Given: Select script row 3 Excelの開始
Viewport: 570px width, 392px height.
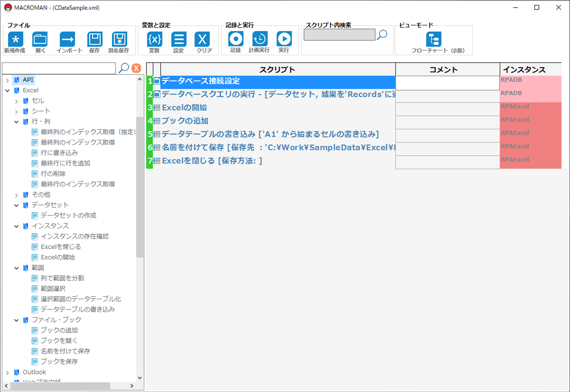Looking at the screenshot, I should click(x=184, y=107).
